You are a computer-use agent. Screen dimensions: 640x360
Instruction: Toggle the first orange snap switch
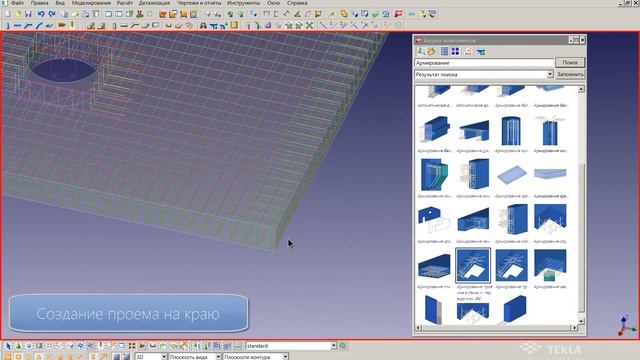[8, 356]
